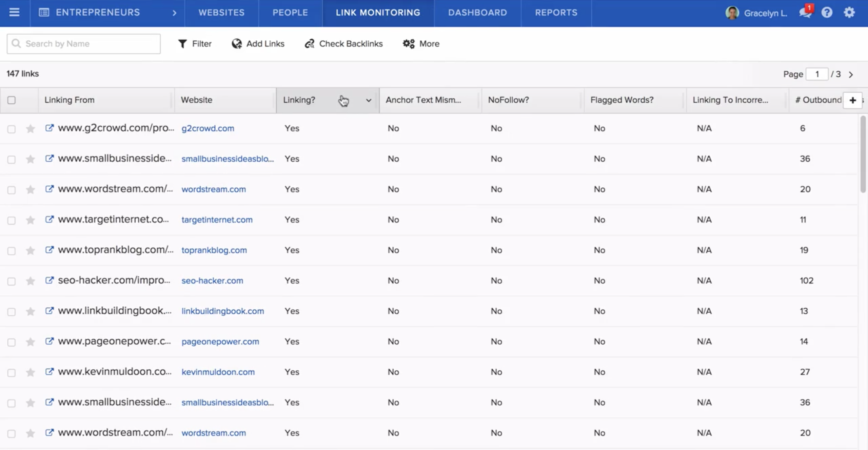Image resolution: width=868 pixels, height=450 pixels.
Task: Open external link for www.targetinternet.co...
Action: (50, 219)
